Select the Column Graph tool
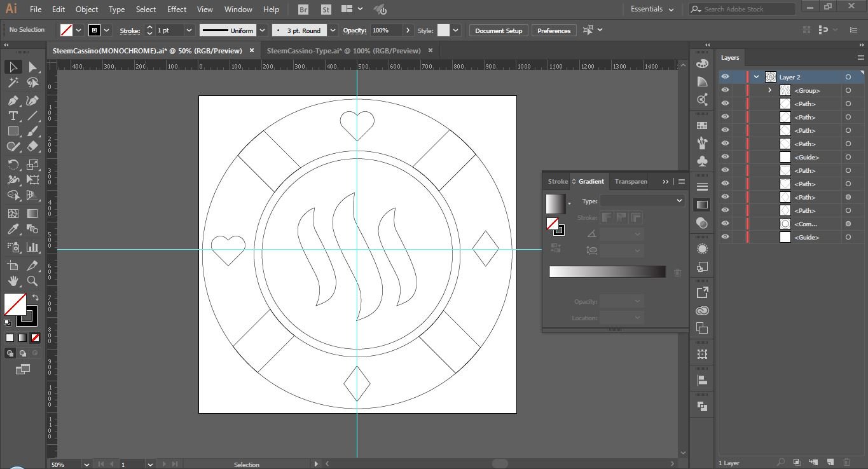The width and height of the screenshot is (868, 469). (x=32, y=247)
